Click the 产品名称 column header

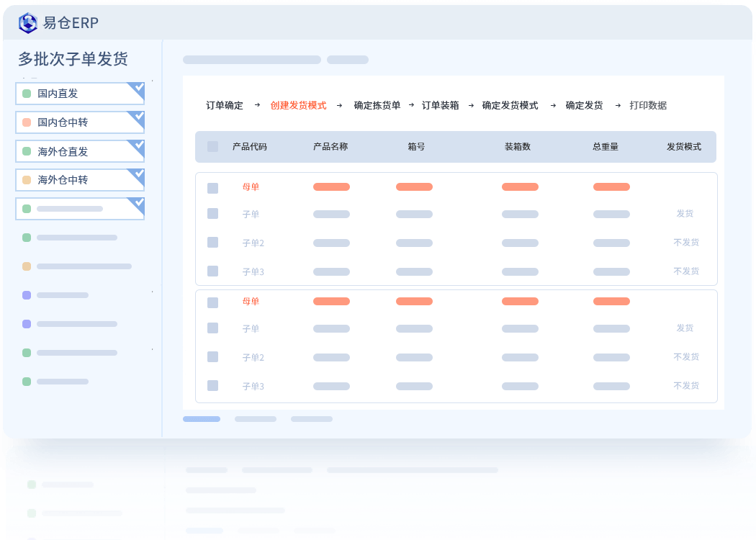tap(330, 147)
